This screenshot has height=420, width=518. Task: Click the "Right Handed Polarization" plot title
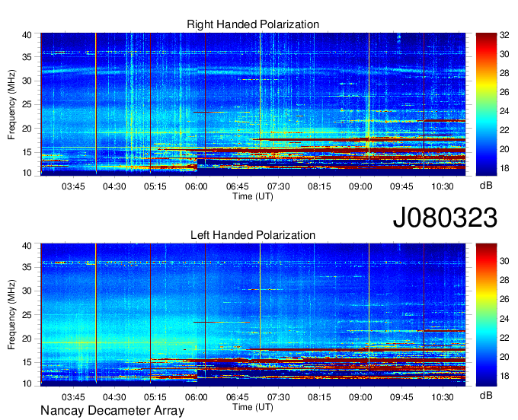(253, 24)
